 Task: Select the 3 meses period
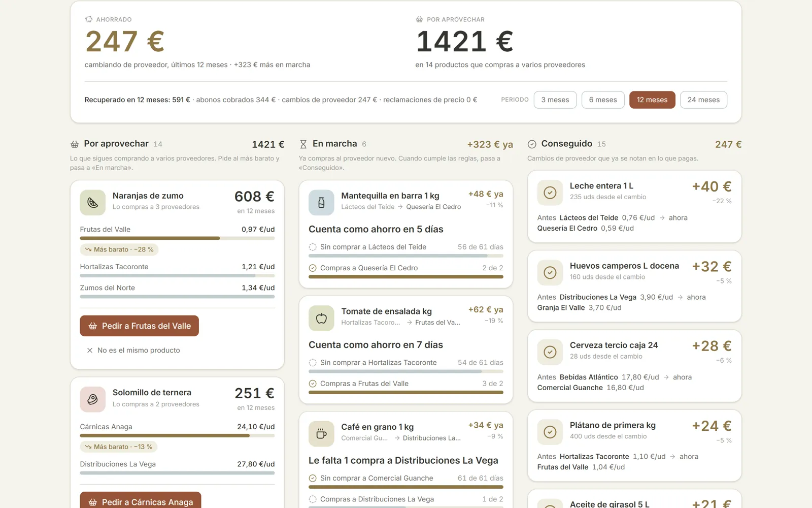tap(555, 100)
